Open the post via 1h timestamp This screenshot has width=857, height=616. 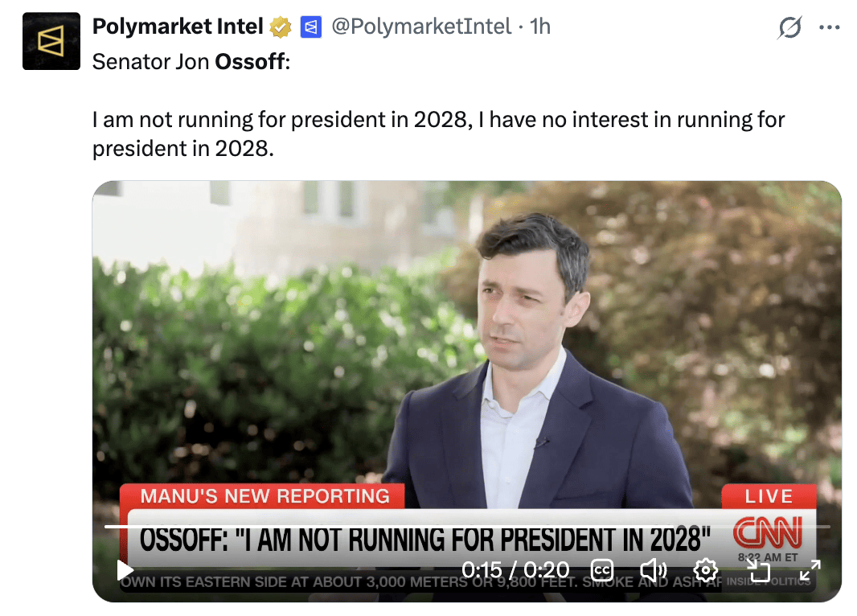click(x=539, y=27)
